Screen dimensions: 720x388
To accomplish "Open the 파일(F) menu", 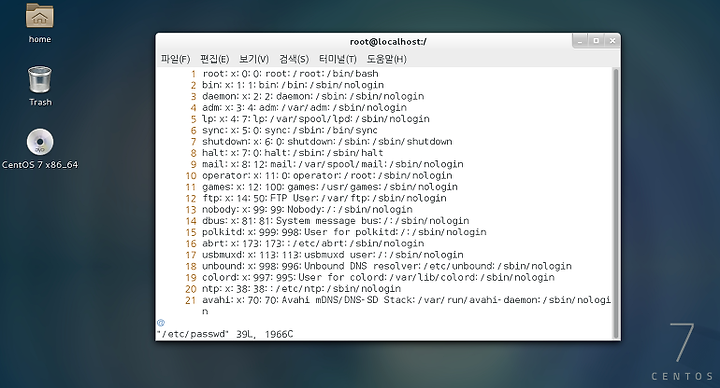I will pos(175,59).
